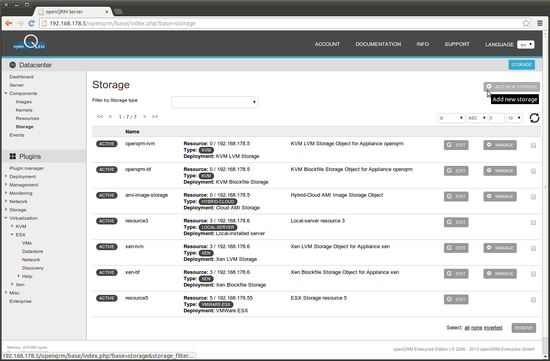
Task: Manage the ami-image-storage entry
Action: coord(500,196)
